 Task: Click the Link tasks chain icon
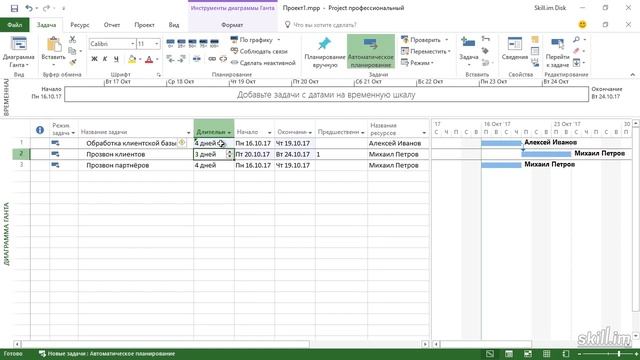point(212,59)
